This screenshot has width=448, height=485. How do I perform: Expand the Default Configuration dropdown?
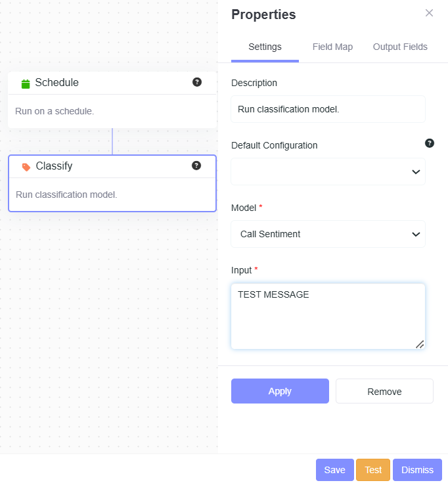328,172
